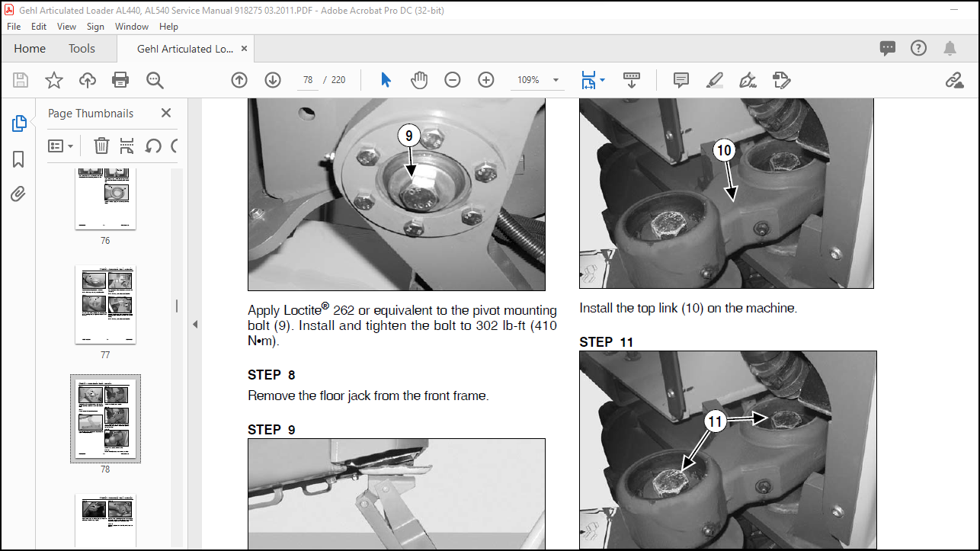
Task: Click the thumbnails panel scrollbar handle
Action: click(x=177, y=306)
